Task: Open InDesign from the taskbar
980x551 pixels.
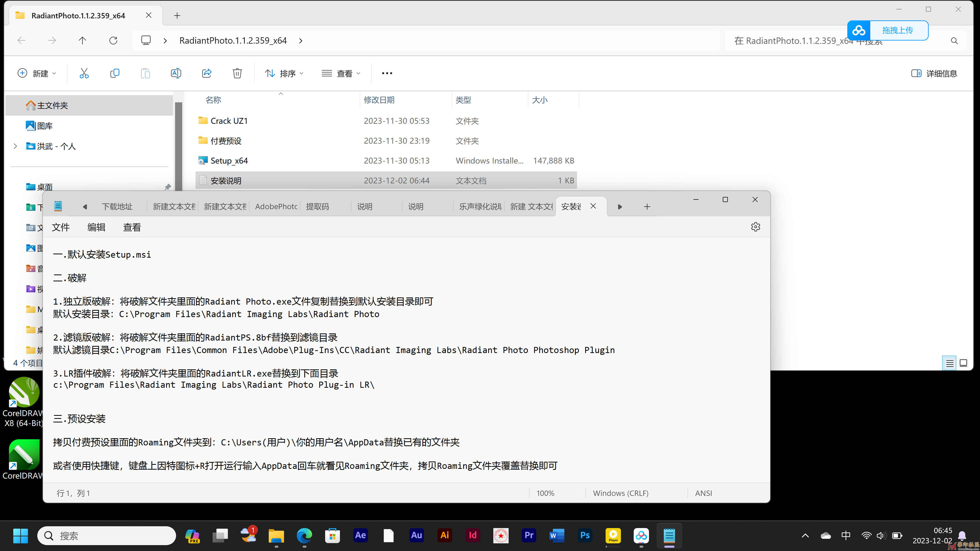Action: [x=472, y=535]
